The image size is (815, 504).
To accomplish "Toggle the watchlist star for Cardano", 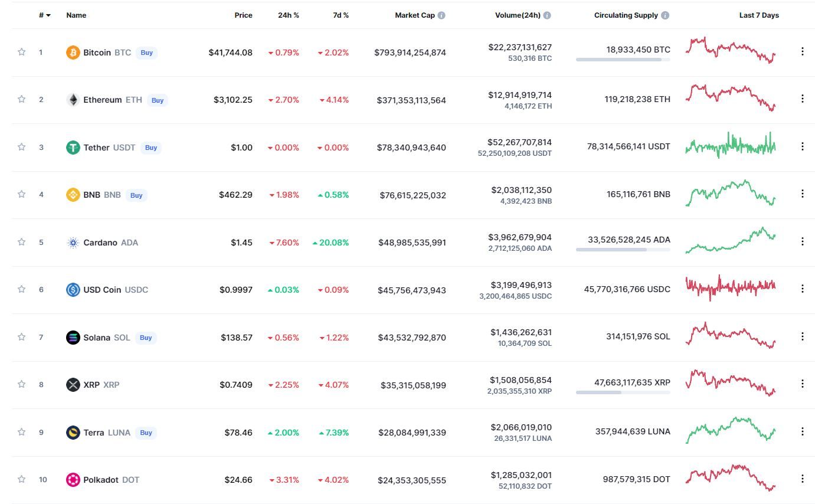I will coord(22,242).
